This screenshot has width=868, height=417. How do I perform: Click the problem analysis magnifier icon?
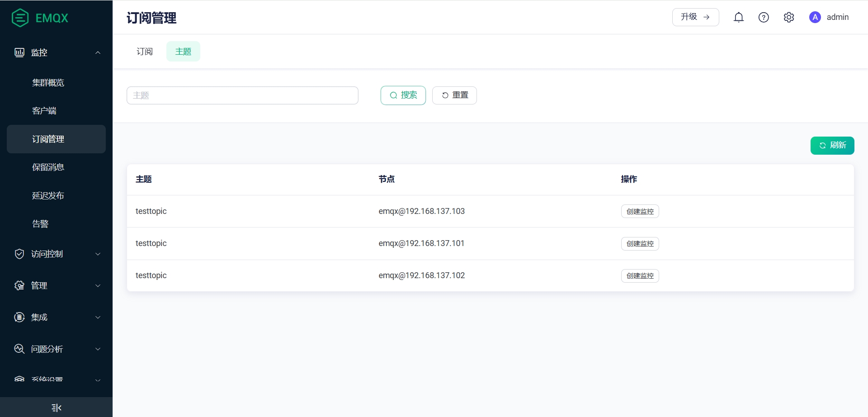pos(19,349)
